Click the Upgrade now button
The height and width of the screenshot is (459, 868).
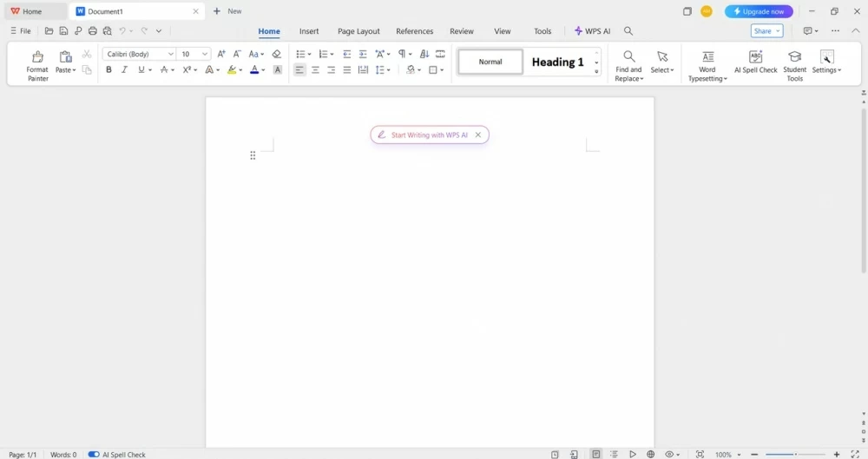tap(759, 11)
